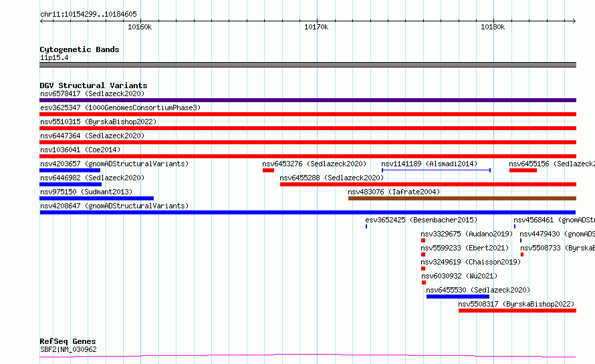Click the blue nsv6455530 variant bar
The width and height of the screenshot is (595, 364).
tap(458, 297)
